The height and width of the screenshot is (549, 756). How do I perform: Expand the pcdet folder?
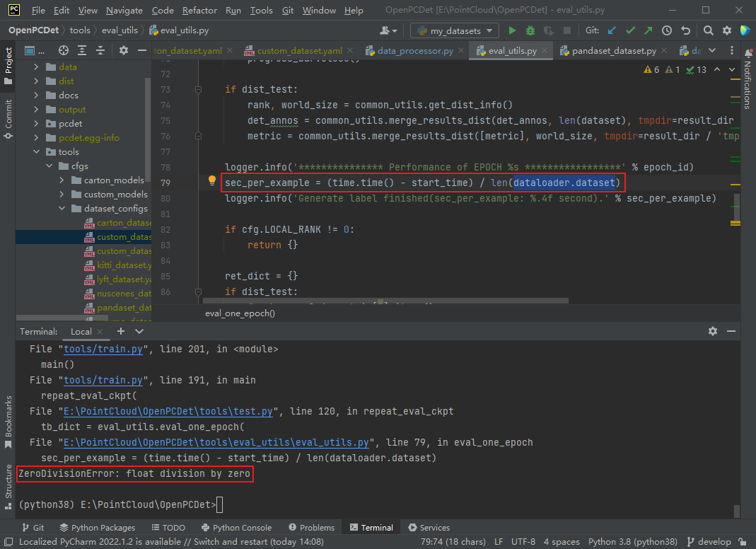pyautogui.click(x=36, y=124)
